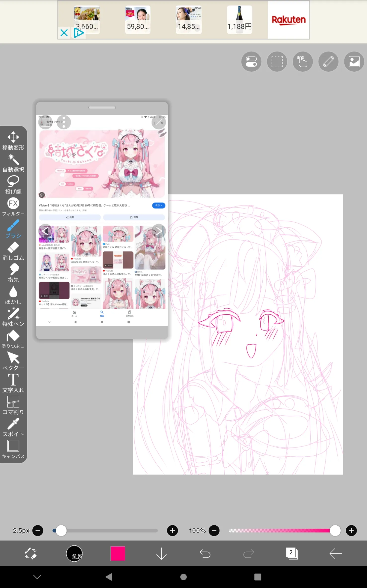Redo the undone stroke
The height and width of the screenshot is (588, 367).
point(248,554)
